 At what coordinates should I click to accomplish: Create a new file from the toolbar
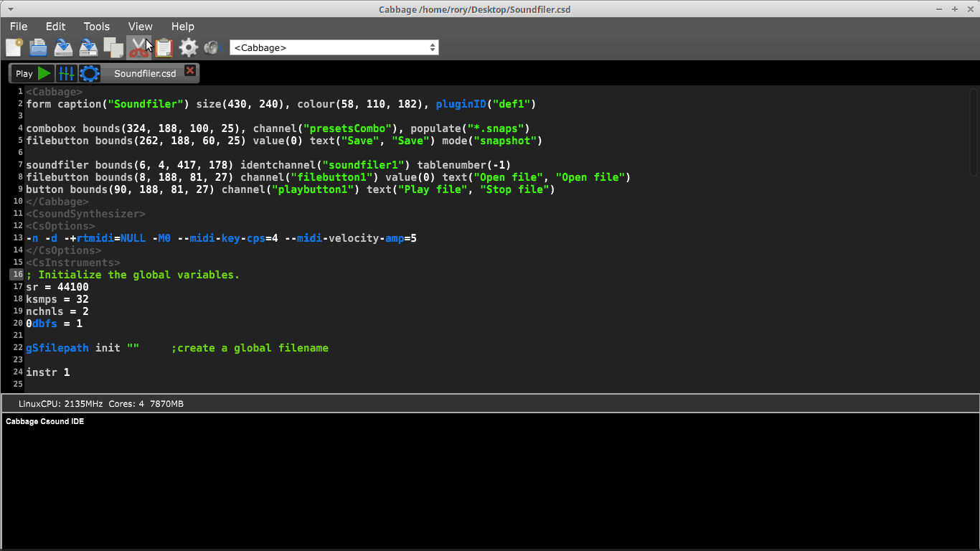tap(14, 47)
